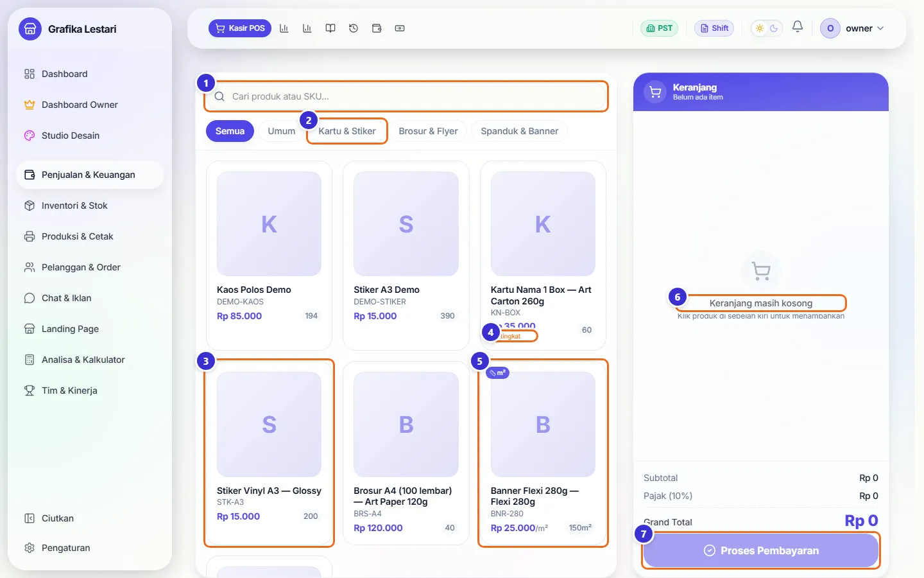This screenshot has width=924, height=578.
Task: Switch to dark mode moon toggle
Action: tap(774, 28)
